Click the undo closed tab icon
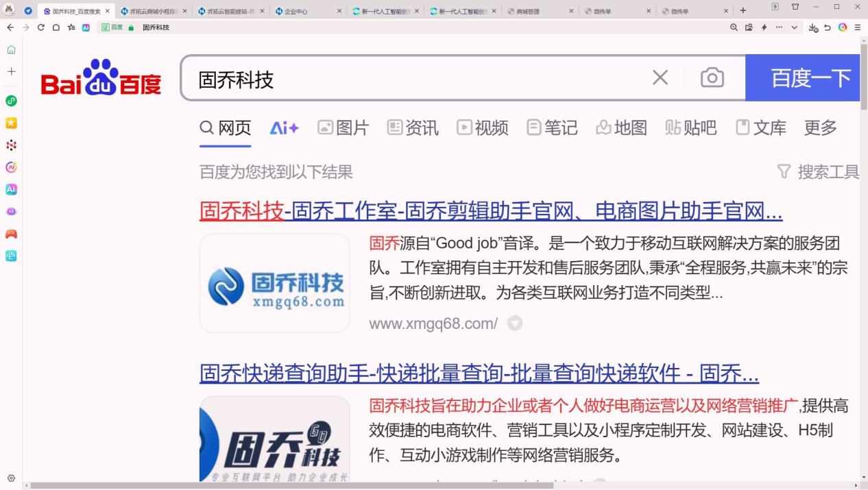Screen dimensions: 868x490 coord(828,27)
